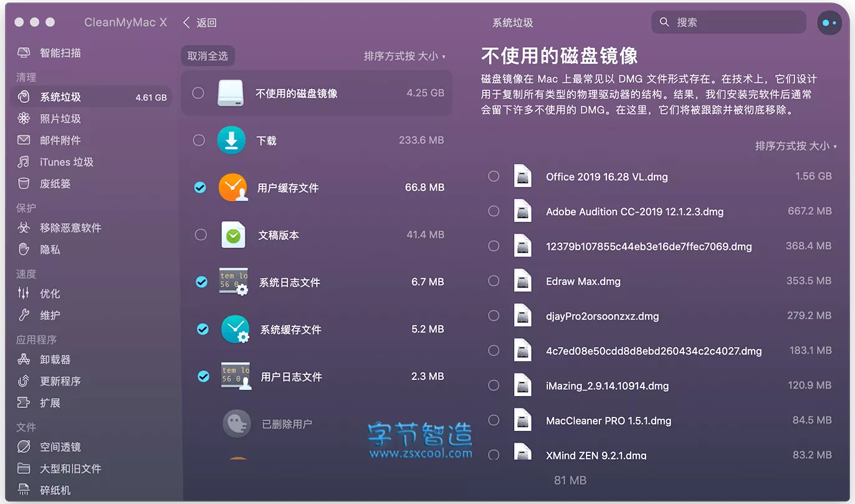This screenshot has height=504, width=855.
Task: Click the 维护 wrench icon
Action: click(24, 315)
